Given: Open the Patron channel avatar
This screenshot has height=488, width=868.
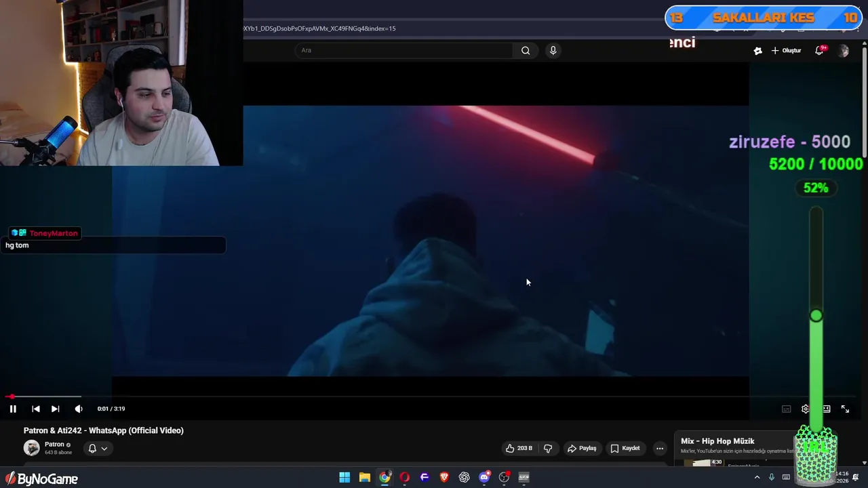Looking at the screenshot, I should [32, 448].
